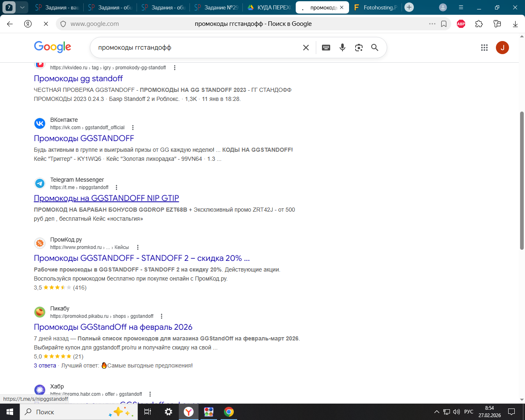Screen dimensions: 525x420
Task: Open Google Lens image search
Action: point(359,48)
